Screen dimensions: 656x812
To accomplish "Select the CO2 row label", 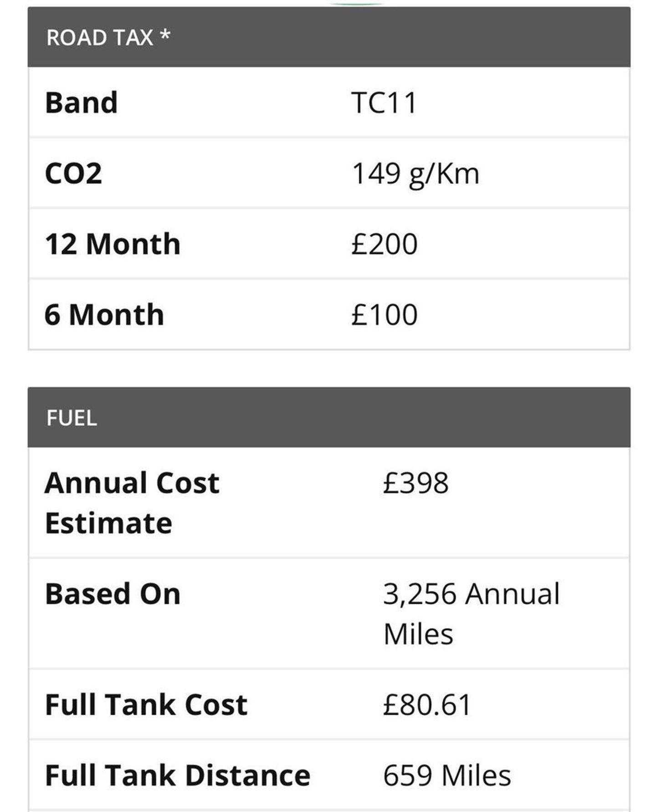I will click(73, 174).
